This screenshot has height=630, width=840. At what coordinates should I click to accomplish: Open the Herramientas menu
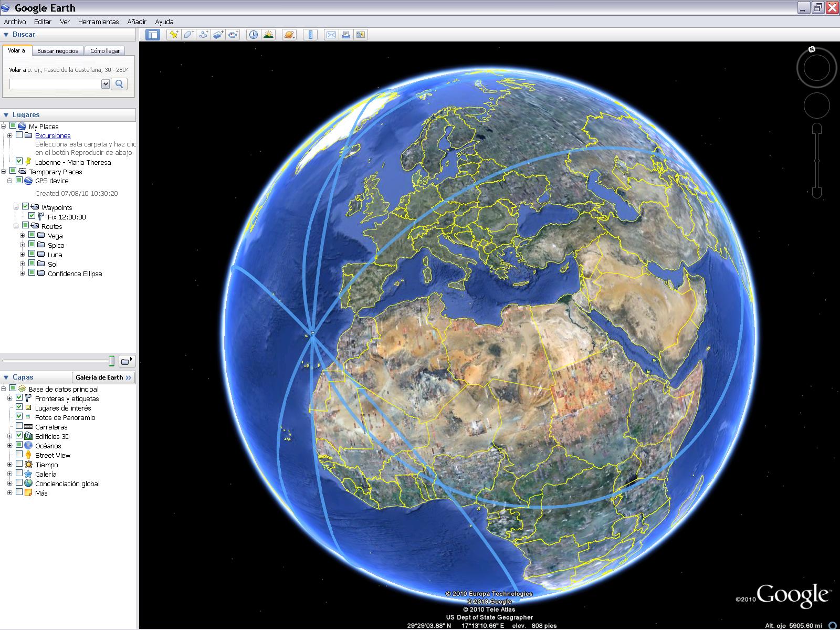click(98, 22)
